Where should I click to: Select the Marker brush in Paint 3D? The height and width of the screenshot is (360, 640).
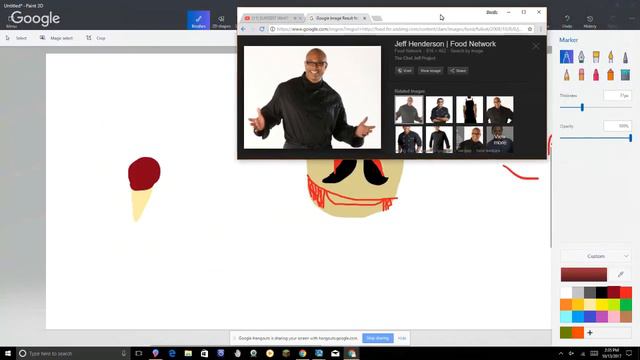(x=566, y=57)
